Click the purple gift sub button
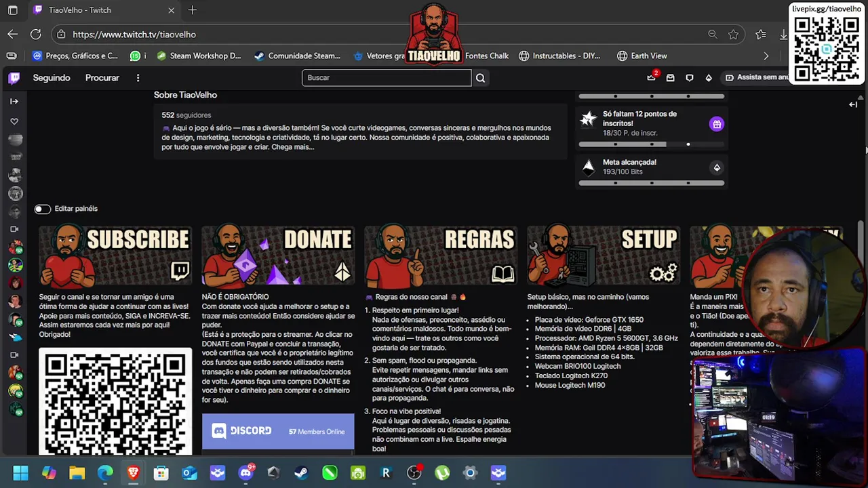This screenshot has width=868, height=488. pos(717,124)
